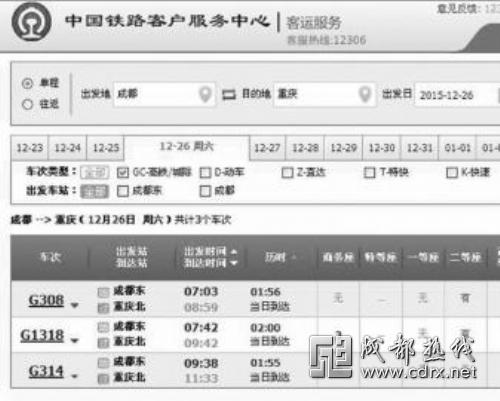500x401 pixels.
Task: Expand details arrow next to G314
Action: pos(75,376)
